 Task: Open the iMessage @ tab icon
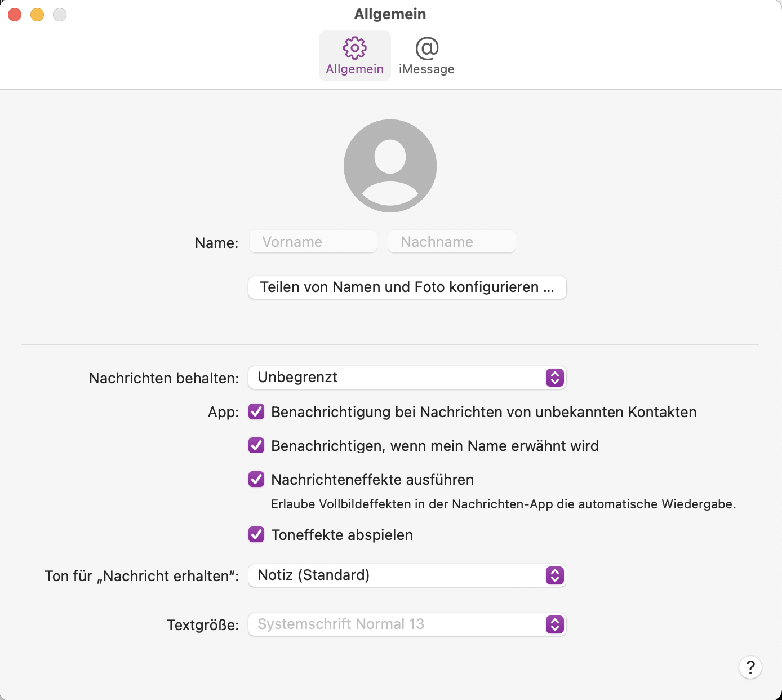coord(426,48)
